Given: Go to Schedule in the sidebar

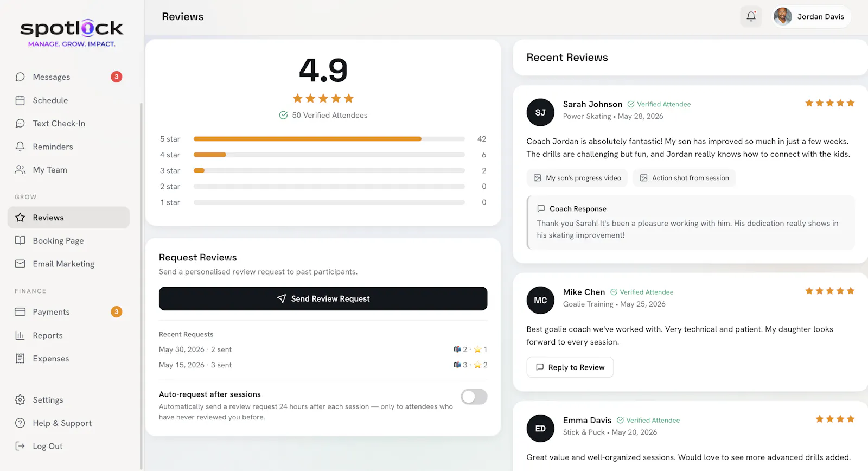Looking at the screenshot, I should pos(68,100).
